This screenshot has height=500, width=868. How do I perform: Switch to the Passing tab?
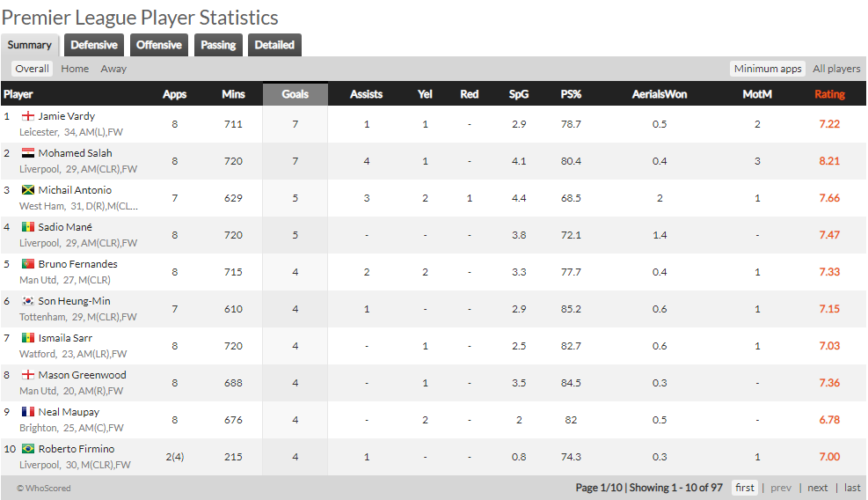pos(218,45)
